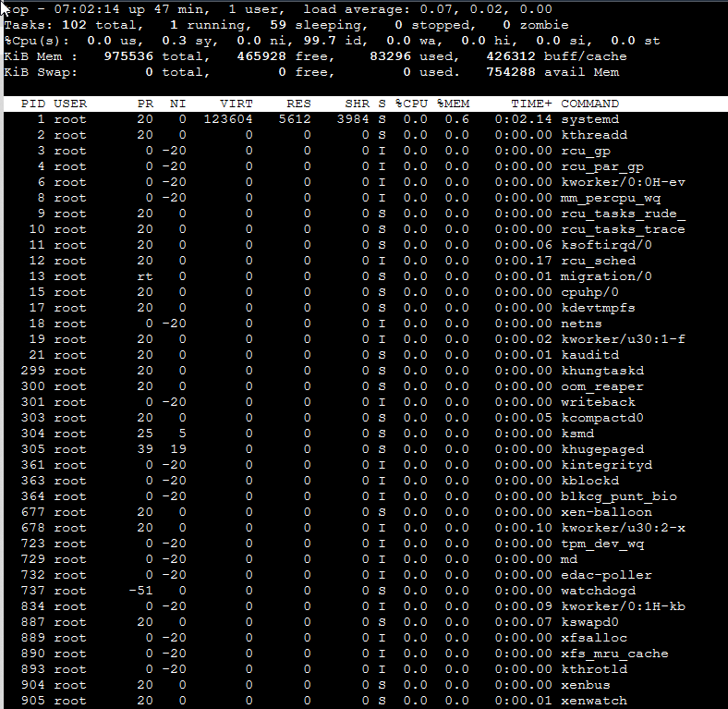
Task: Click the xen-balloon command
Action: pos(606,512)
